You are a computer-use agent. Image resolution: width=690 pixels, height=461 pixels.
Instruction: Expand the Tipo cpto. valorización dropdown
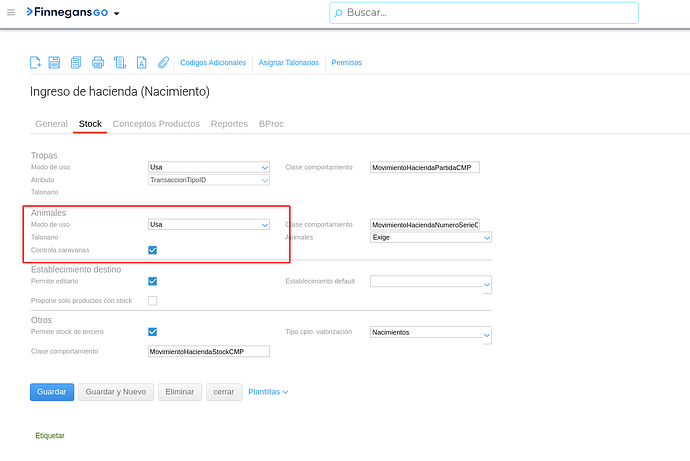click(430, 332)
